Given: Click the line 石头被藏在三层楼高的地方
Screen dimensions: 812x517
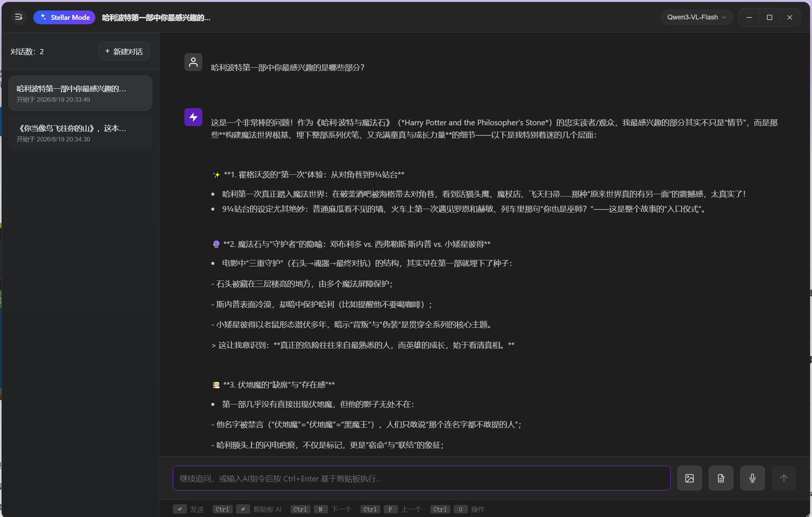Looking at the screenshot, I should tap(302, 284).
